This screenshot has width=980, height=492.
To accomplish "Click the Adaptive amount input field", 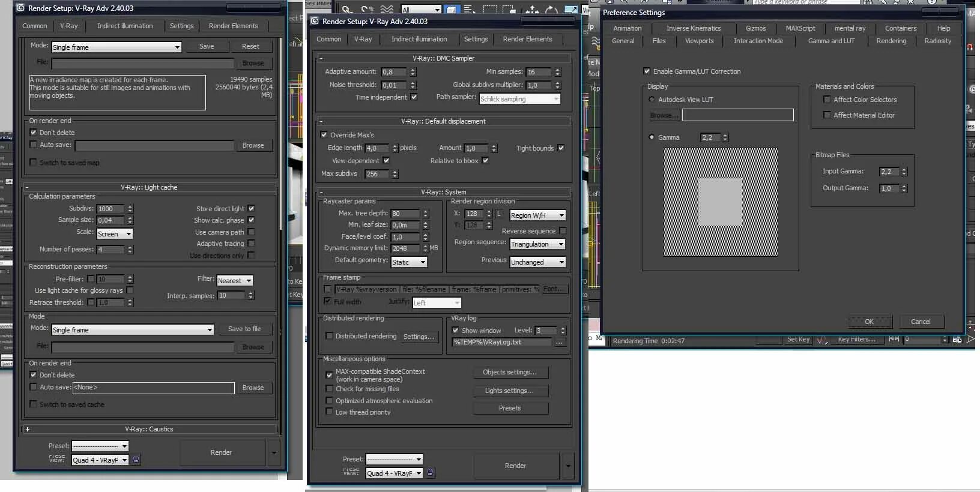I will (x=395, y=72).
